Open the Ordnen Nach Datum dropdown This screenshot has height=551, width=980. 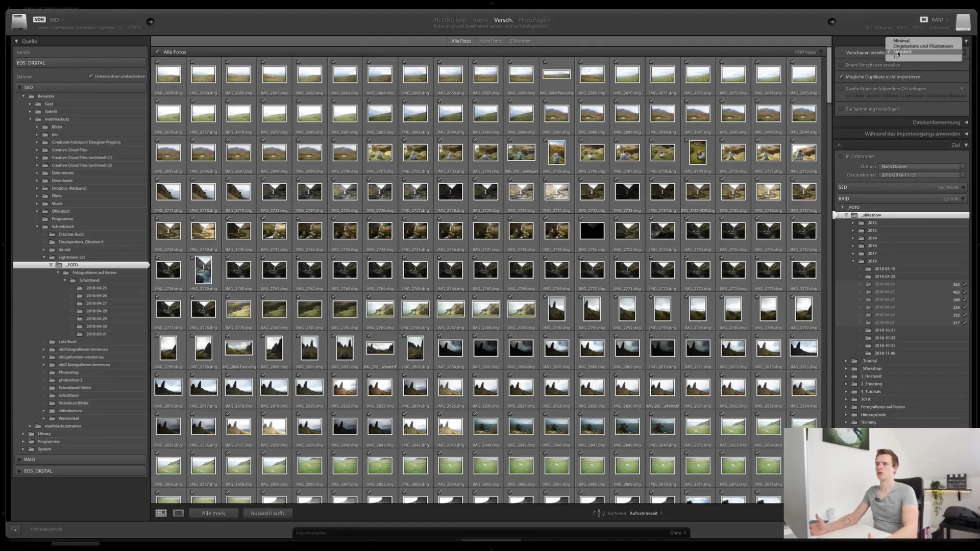click(x=922, y=166)
